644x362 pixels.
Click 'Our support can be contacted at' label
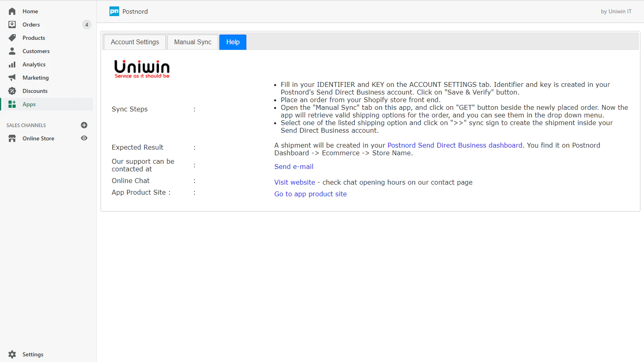coord(143,165)
